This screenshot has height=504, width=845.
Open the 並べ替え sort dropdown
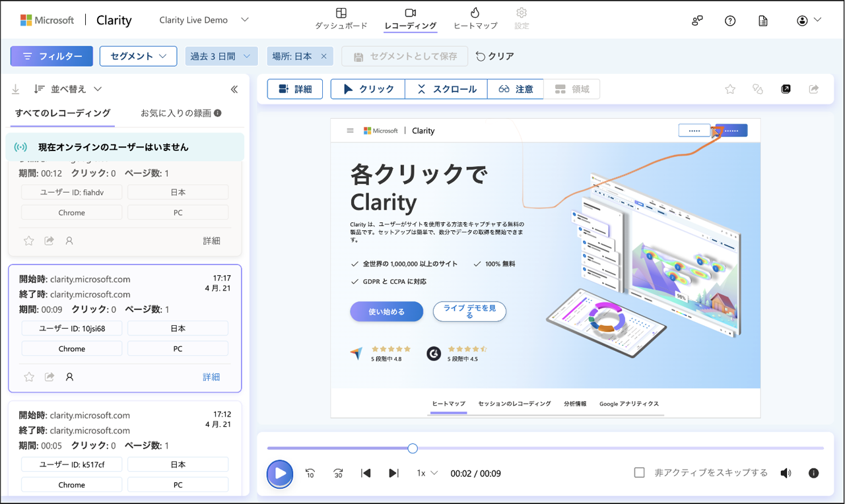click(x=68, y=89)
